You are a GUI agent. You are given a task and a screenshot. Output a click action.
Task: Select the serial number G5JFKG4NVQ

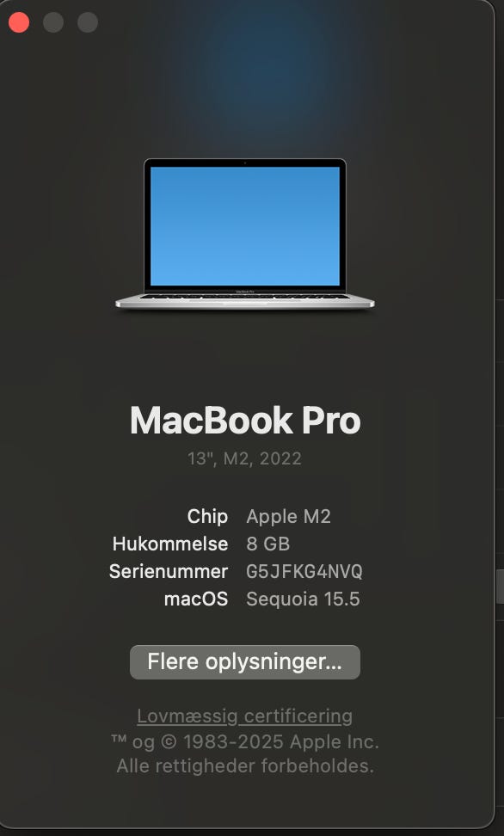coord(304,572)
